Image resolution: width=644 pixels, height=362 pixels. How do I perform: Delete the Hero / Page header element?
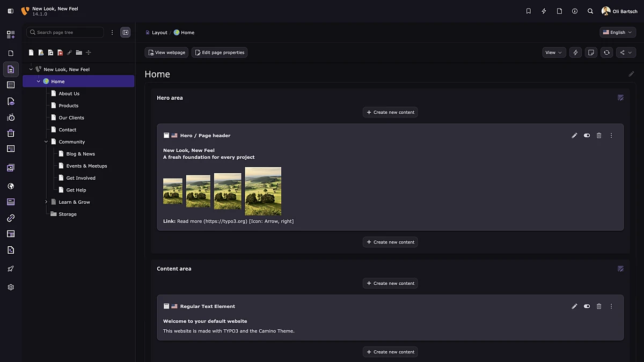coord(599,136)
